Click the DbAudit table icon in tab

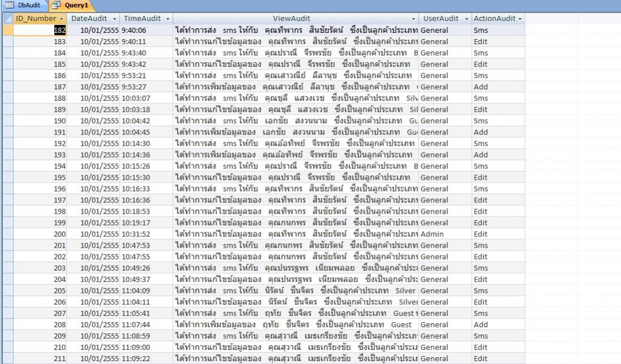[x=10, y=5]
